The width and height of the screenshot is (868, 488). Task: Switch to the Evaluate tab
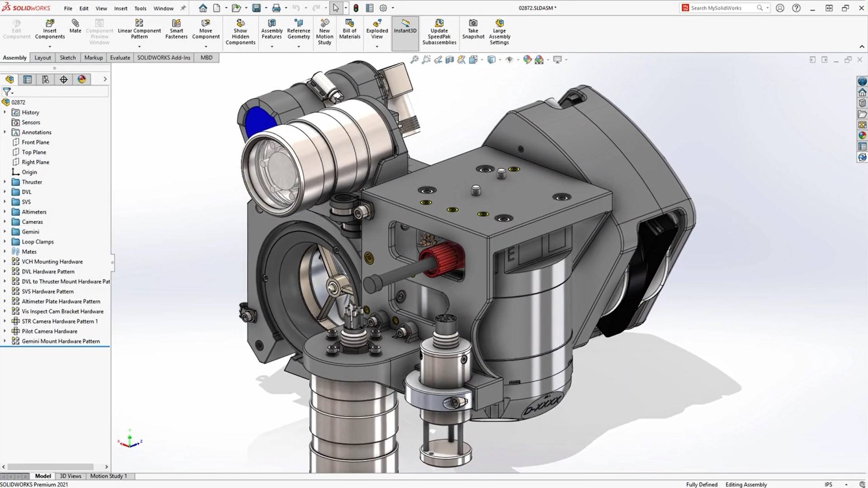119,57
